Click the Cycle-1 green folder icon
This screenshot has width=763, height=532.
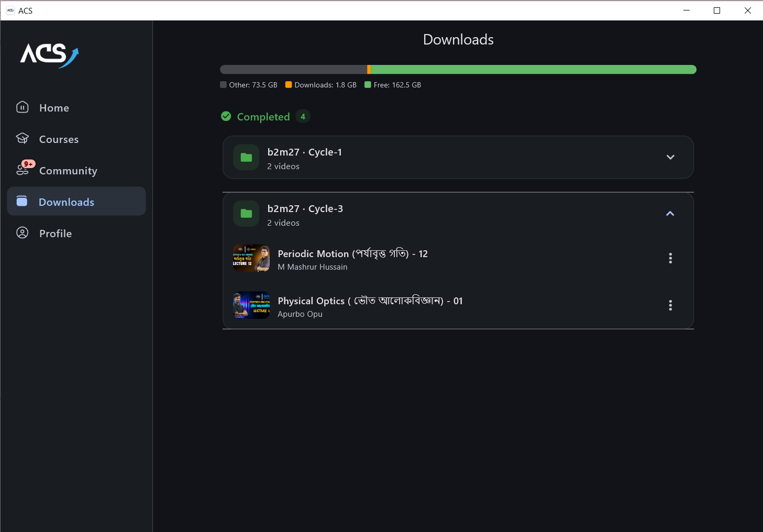click(246, 157)
